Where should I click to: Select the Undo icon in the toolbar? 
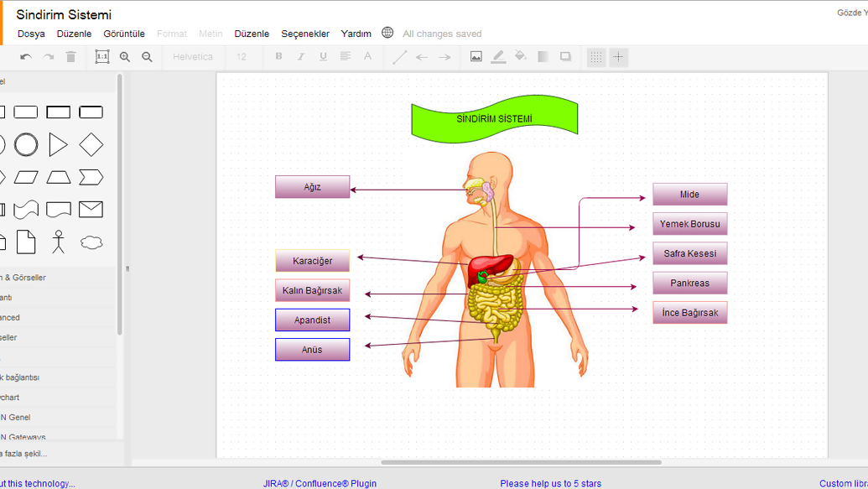(25, 56)
